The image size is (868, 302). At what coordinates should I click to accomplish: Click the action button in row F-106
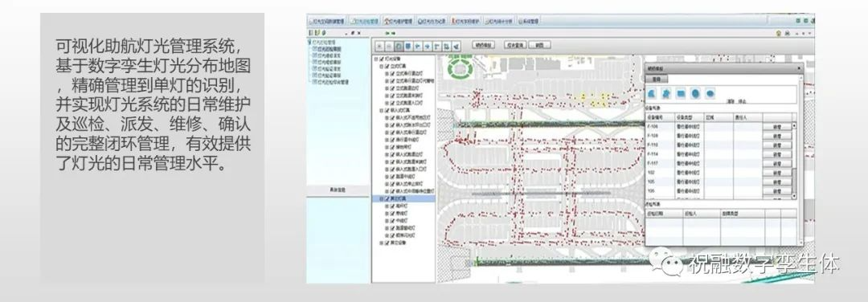[777, 127]
